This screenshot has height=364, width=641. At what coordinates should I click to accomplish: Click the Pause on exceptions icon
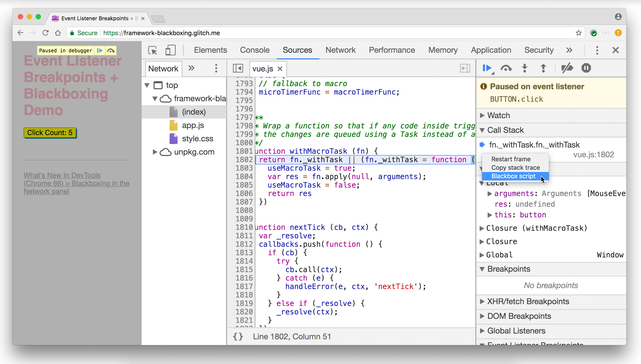586,68
